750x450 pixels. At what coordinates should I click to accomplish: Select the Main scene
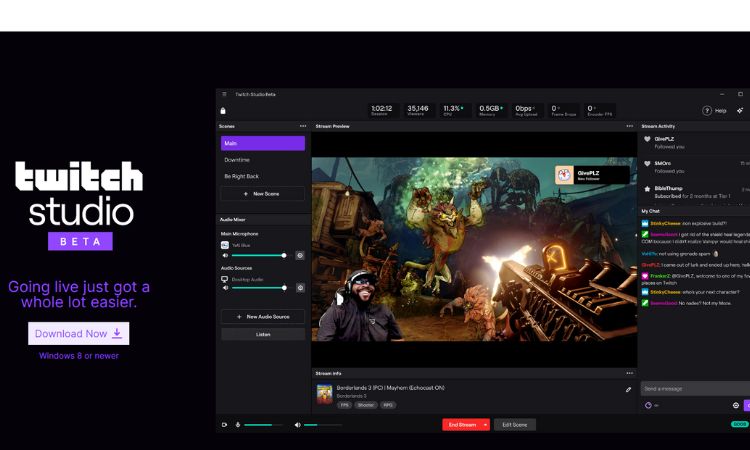[263, 143]
